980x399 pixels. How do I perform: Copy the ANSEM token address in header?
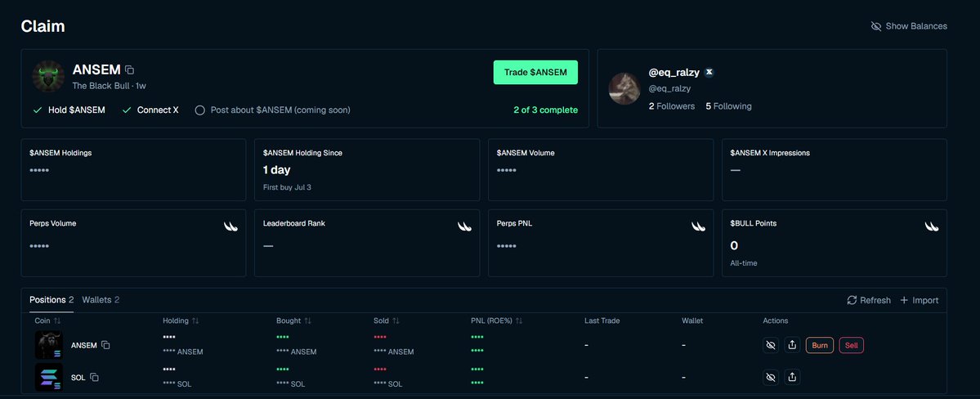tap(129, 70)
